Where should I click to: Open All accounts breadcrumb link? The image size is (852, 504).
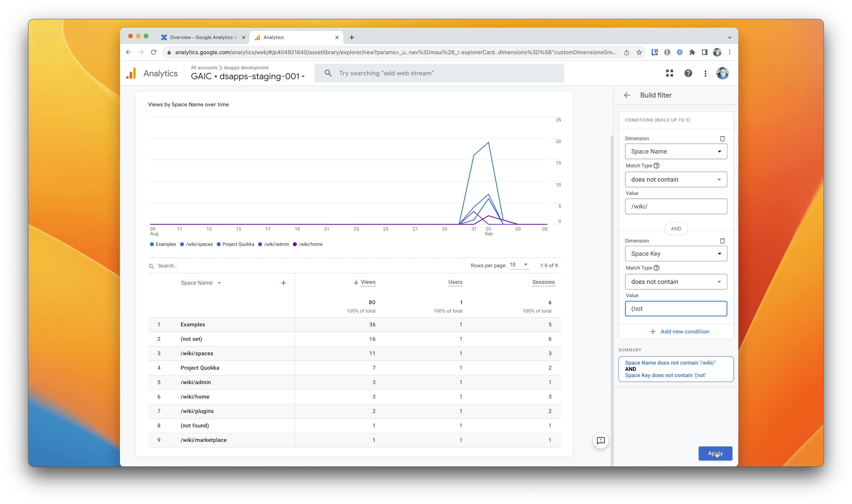coord(204,68)
